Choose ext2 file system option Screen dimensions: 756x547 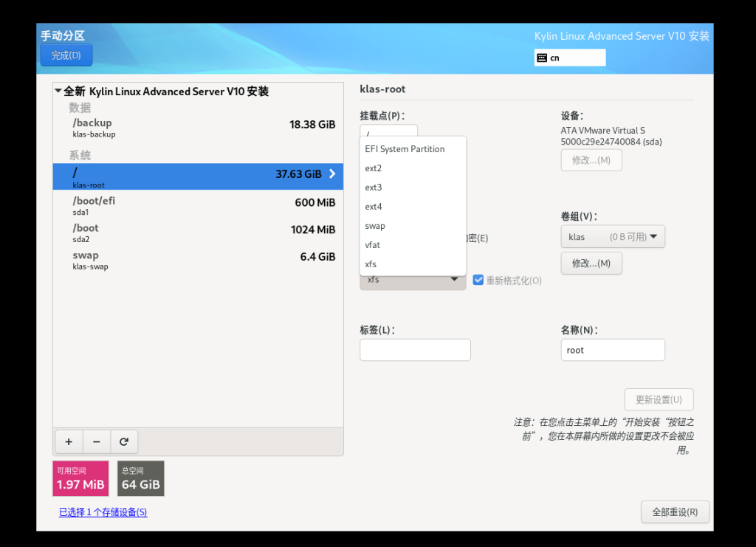[x=413, y=168]
